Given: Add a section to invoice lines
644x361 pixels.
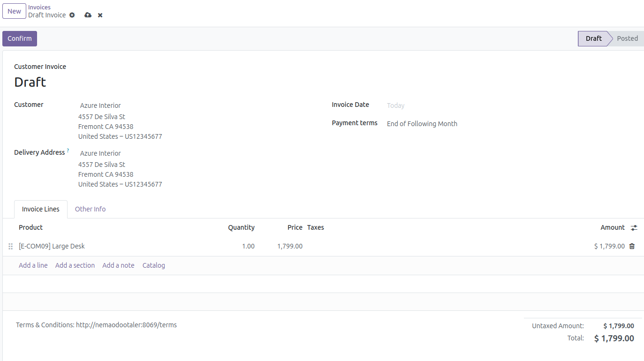Looking at the screenshot, I should pos(75,265).
